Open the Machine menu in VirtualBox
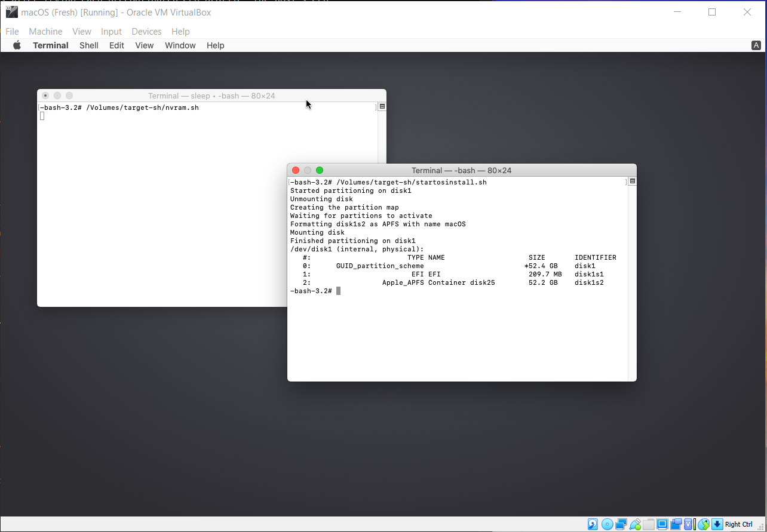The width and height of the screenshot is (767, 532). click(45, 31)
